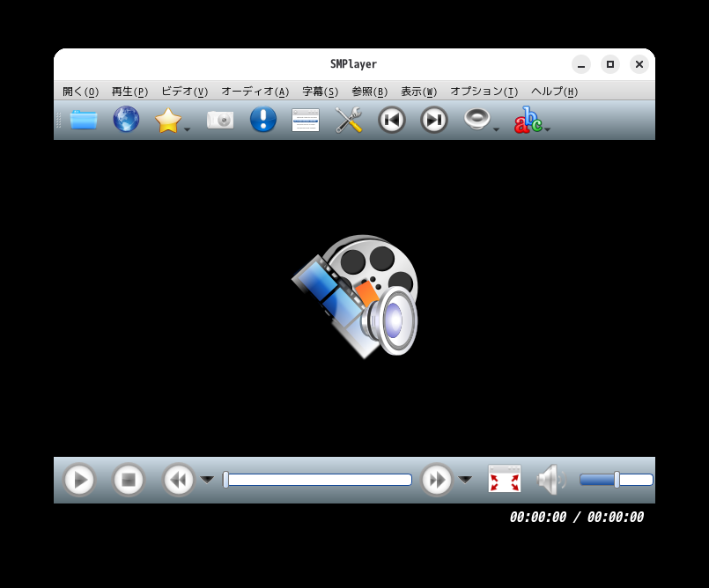Toggle fullscreen with red arrows icon
Image resolution: width=709 pixels, height=588 pixels.
tap(505, 479)
